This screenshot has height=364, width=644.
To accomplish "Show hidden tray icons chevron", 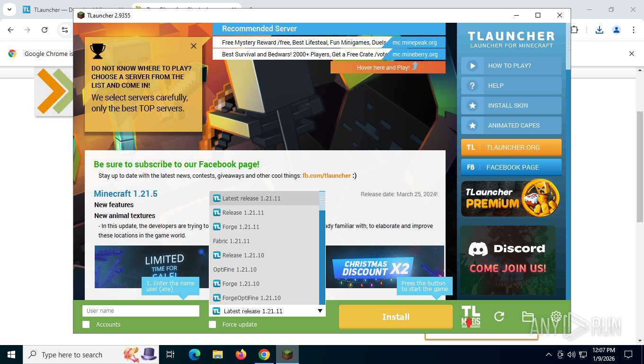I will click(549, 355).
